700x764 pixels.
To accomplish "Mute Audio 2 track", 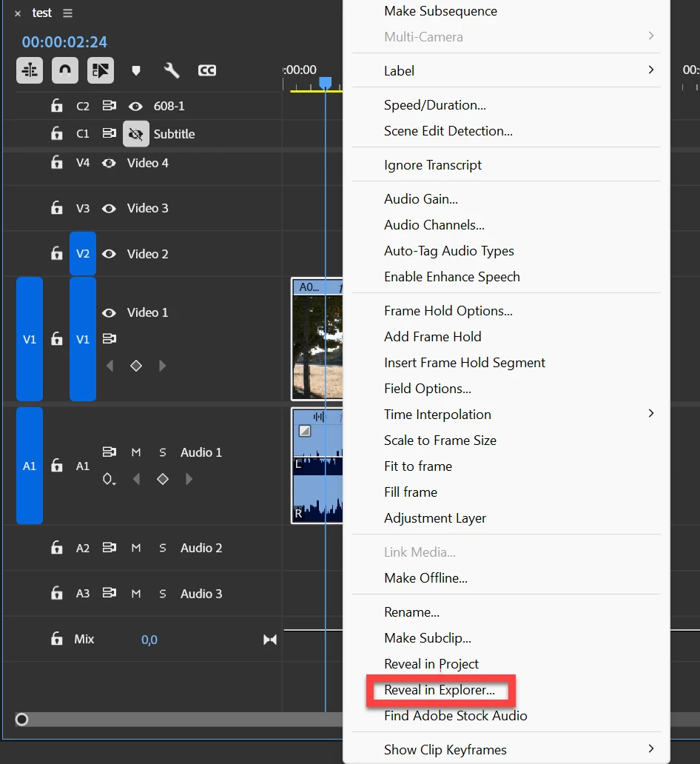I will coord(136,548).
